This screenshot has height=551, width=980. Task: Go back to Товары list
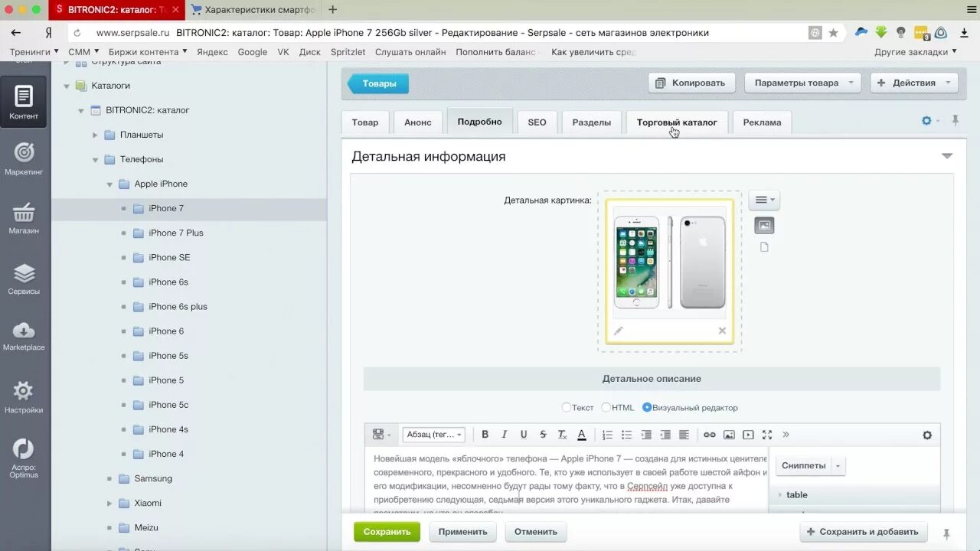(x=378, y=83)
